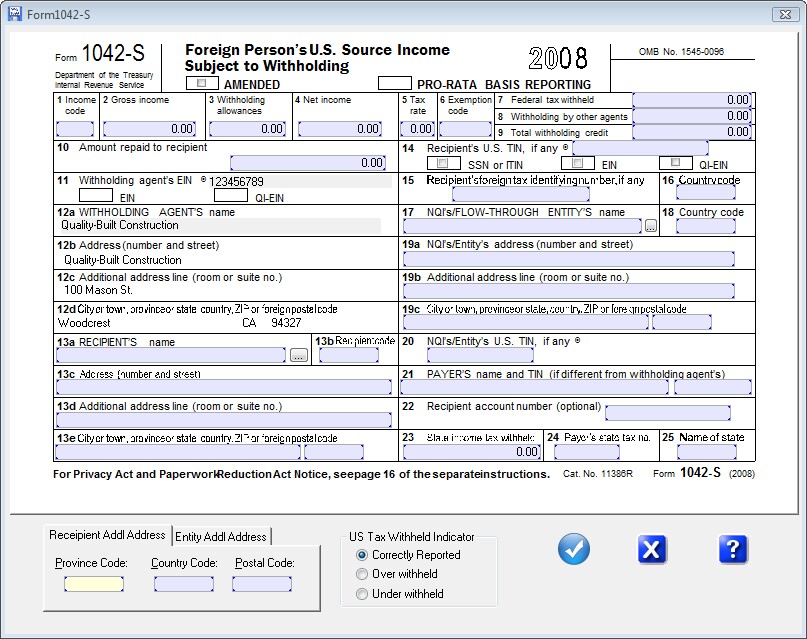
Task: Open help with the question mark icon
Action: (x=733, y=549)
